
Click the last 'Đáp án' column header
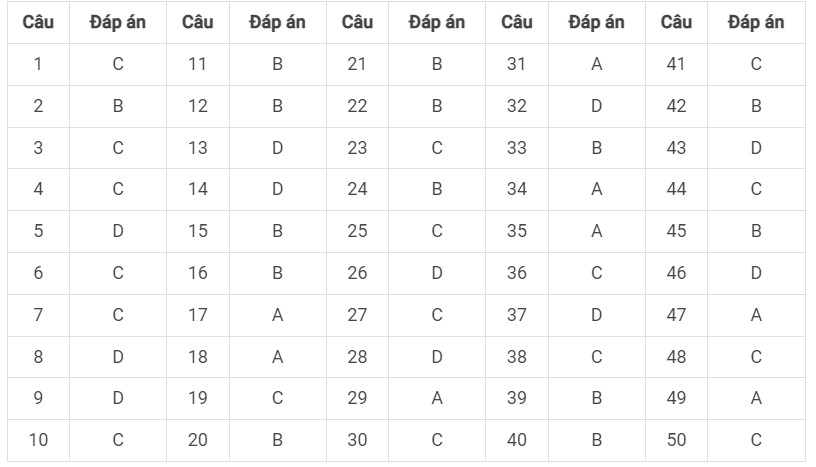coord(756,22)
